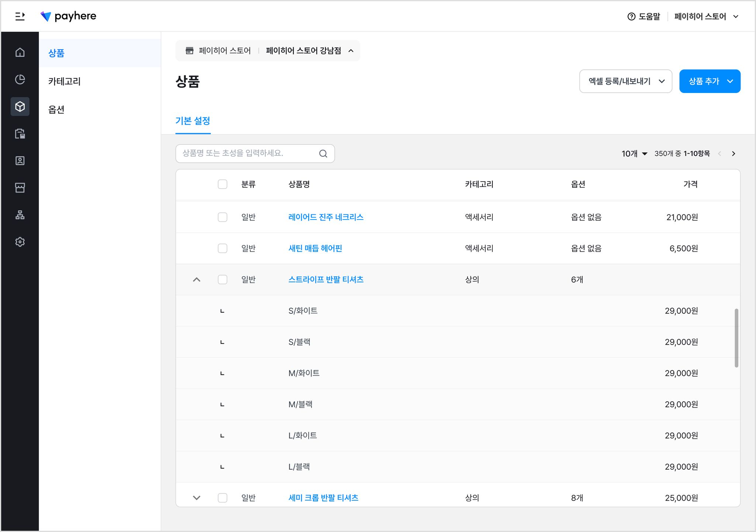
Task: Click the S/블랙 option row
Action: click(458, 342)
